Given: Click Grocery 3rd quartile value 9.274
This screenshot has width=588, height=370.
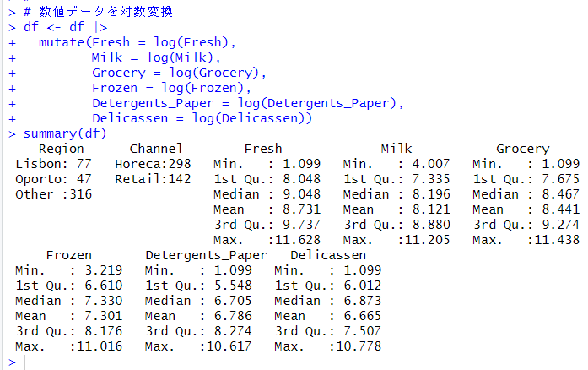Looking at the screenshot, I should [x=561, y=225].
